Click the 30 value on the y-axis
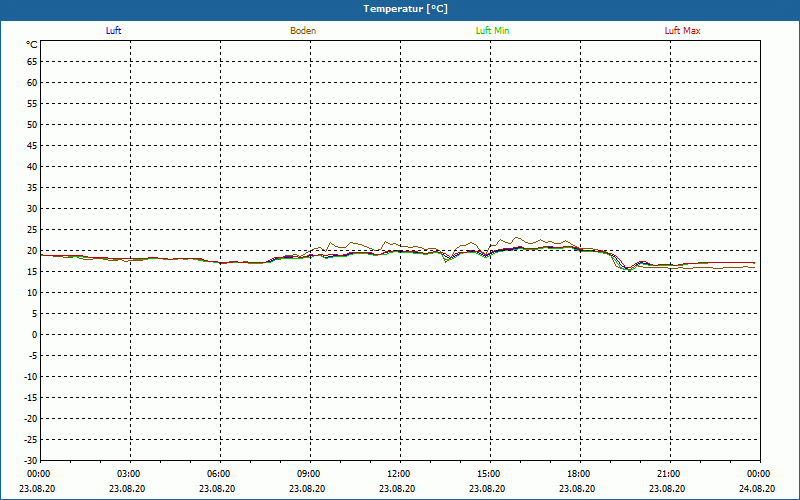 (x=32, y=209)
